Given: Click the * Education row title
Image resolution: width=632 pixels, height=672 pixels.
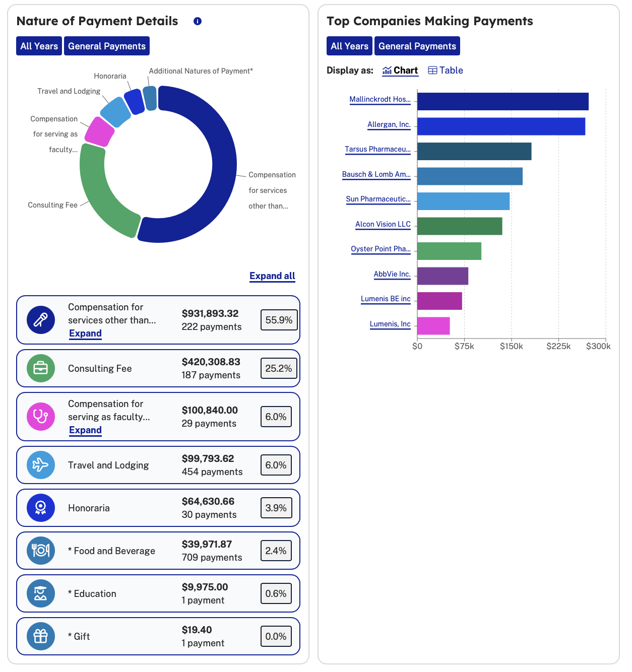Looking at the screenshot, I should tap(92, 593).
